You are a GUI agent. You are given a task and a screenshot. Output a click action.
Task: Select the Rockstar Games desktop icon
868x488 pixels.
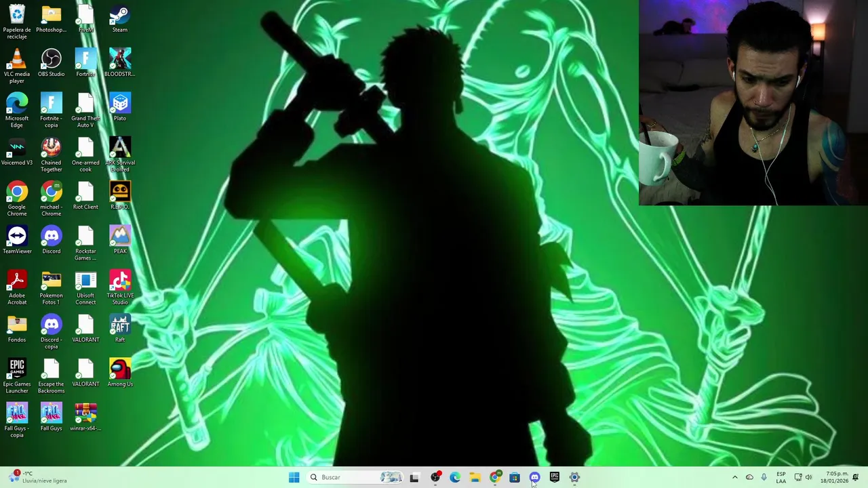85,243
